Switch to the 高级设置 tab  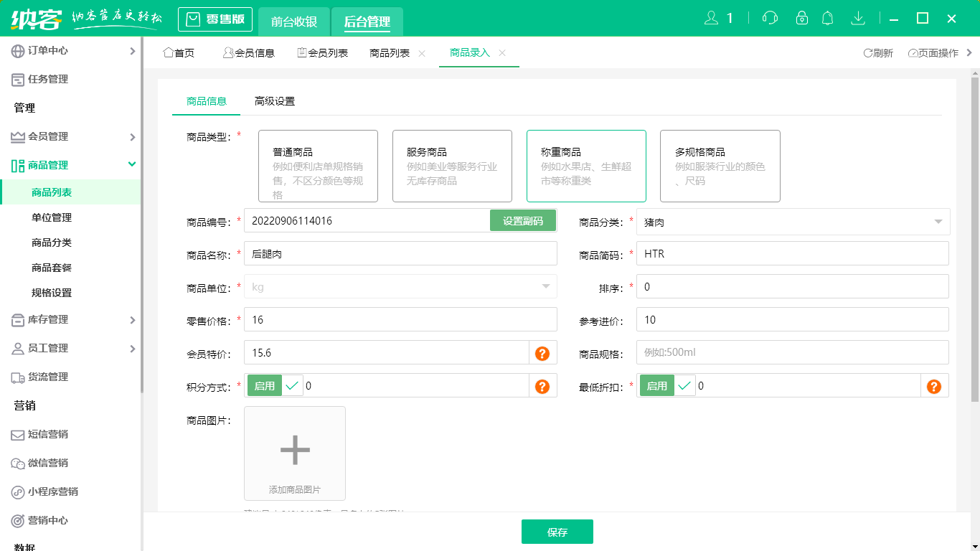[275, 101]
